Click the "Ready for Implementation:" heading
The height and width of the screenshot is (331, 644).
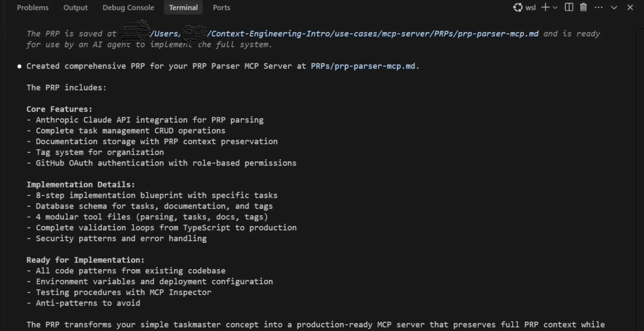85,260
